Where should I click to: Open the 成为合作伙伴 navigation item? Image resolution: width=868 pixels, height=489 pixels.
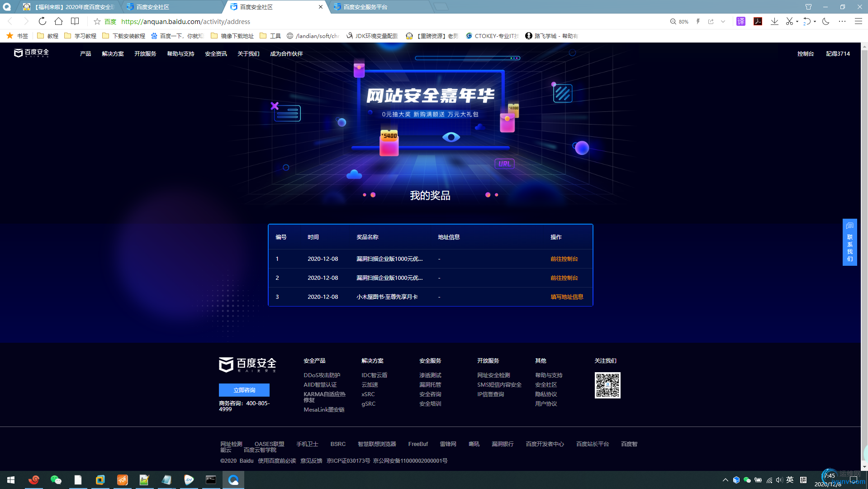coord(286,53)
